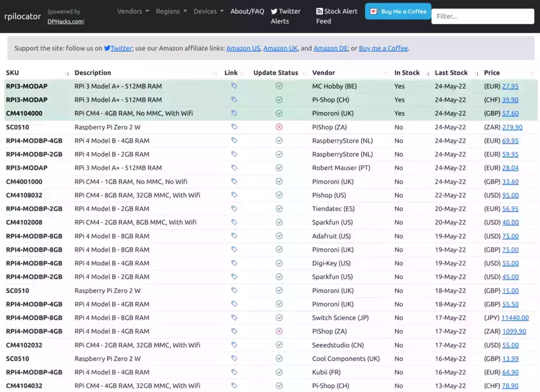Focus the Filter search field
The height and width of the screenshot is (392, 540).
[483, 16]
